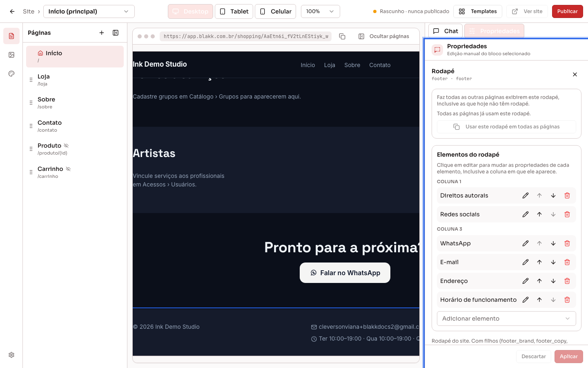Go back using the arrow icon
Screen dimensions: 588x368
coord(12,11)
